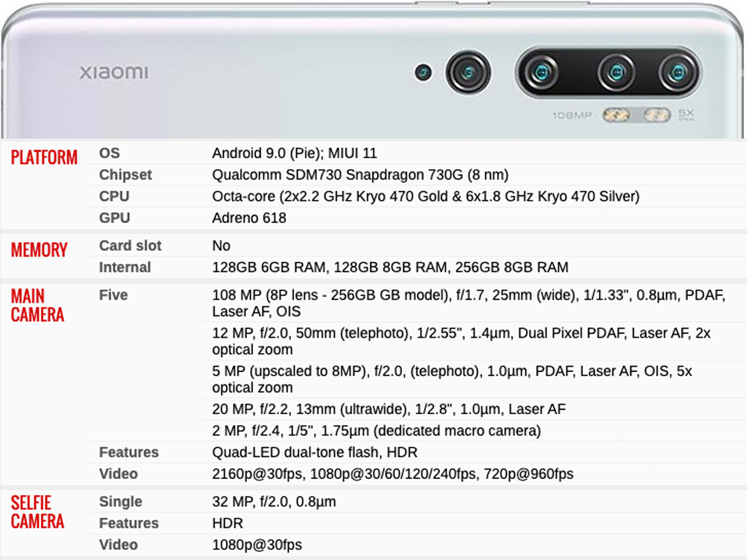Open the OS spec label link
Viewport: 747px width, 560px height.
tap(109, 153)
